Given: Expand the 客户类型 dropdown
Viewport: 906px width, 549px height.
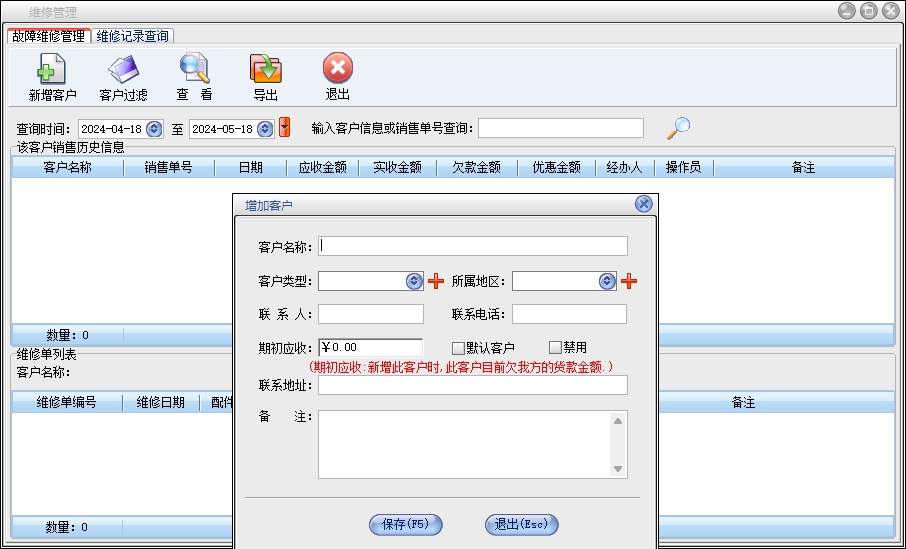Looking at the screenshot, I should (x=414, y=282).
